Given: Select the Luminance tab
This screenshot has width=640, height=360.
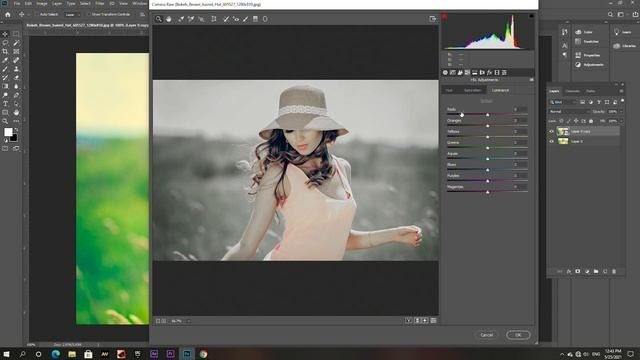Looking at the screenshot, I should tap(500, 90).
